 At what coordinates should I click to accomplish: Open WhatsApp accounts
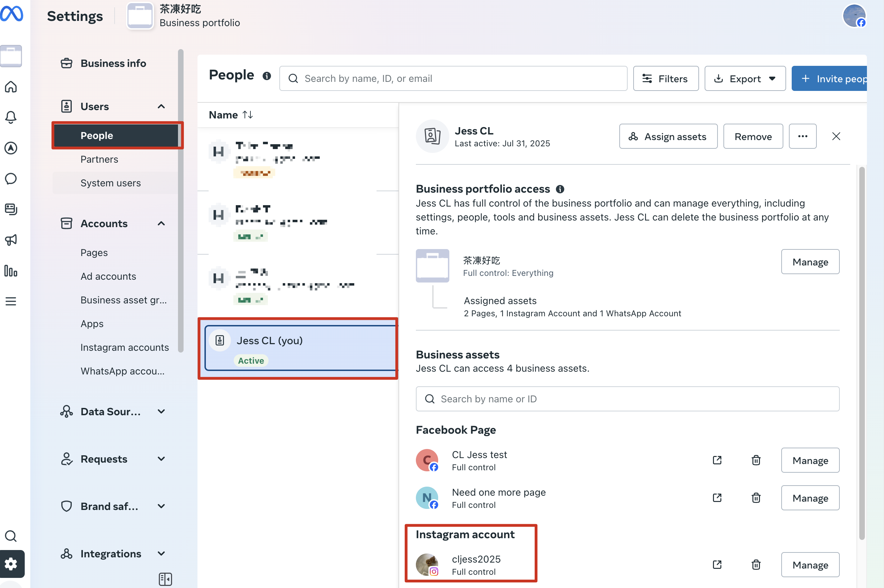[122, 371]
